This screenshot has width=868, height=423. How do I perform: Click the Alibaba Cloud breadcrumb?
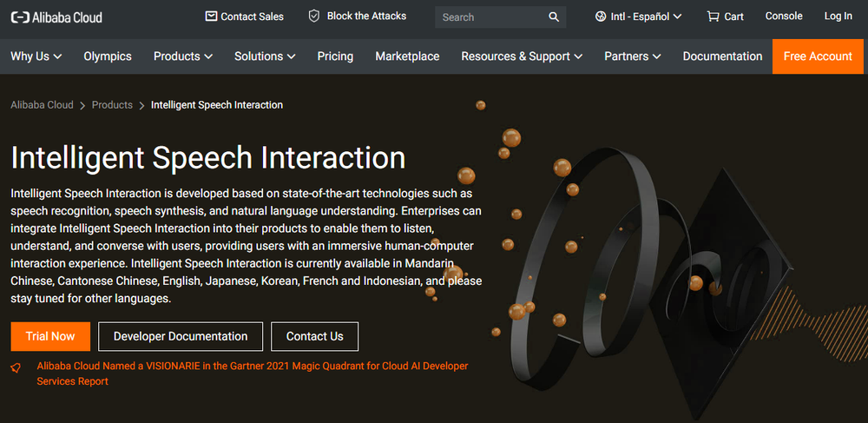coord(42,104)
